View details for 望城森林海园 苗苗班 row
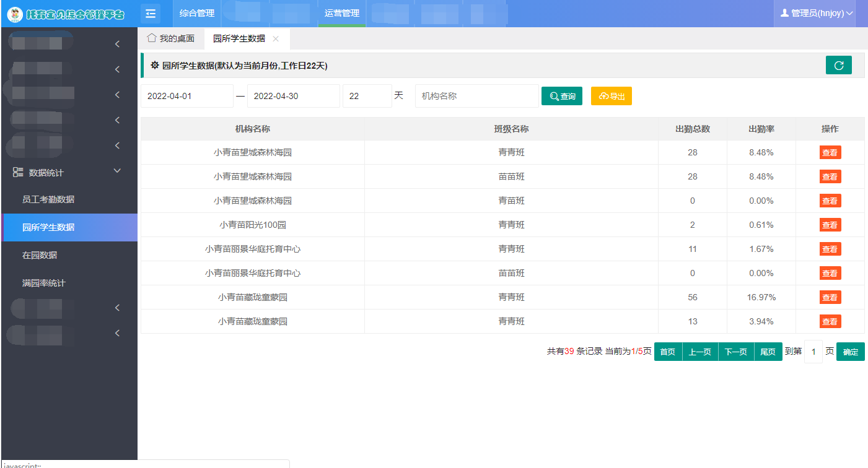 pyautogui.click(x=830, y=176)
